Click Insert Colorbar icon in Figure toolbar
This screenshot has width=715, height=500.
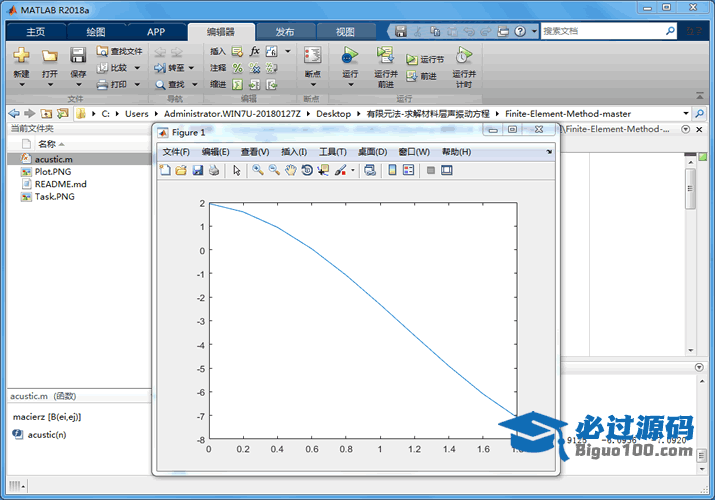[392, 170]
